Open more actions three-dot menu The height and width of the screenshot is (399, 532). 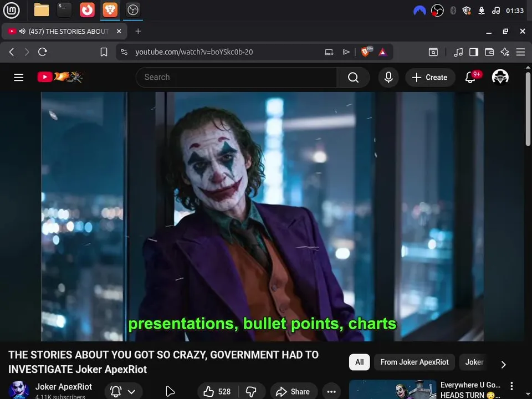coord(331,392)
